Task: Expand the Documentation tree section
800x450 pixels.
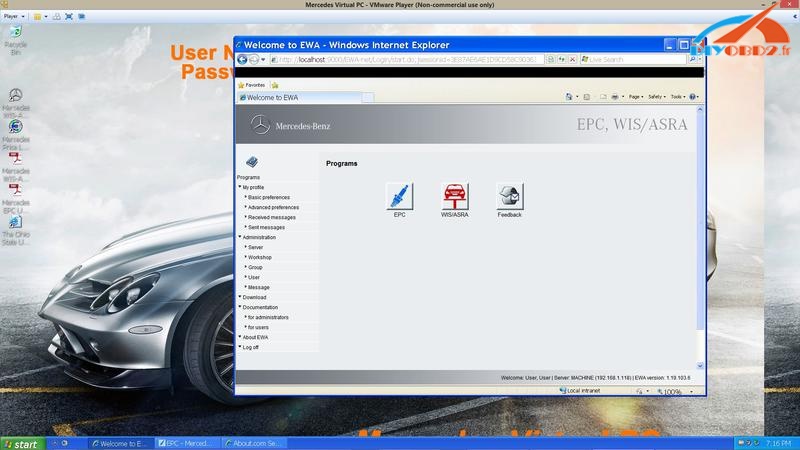Action: (x=260, y=307)
